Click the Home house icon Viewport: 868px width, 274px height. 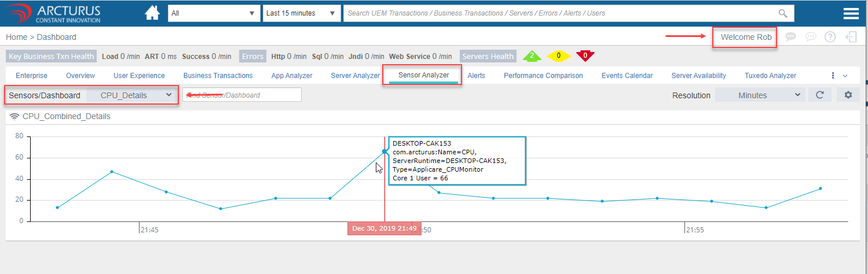coord(152,13)
